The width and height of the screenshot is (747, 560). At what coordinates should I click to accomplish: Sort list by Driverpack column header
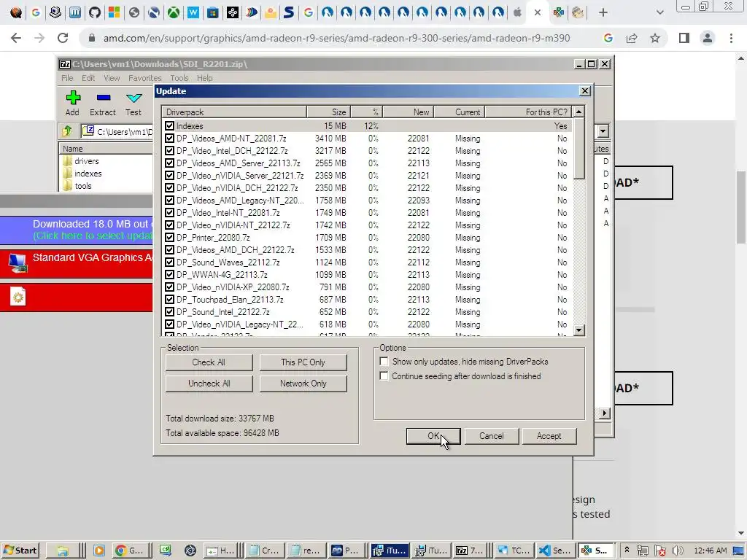(x=234, y=112)
